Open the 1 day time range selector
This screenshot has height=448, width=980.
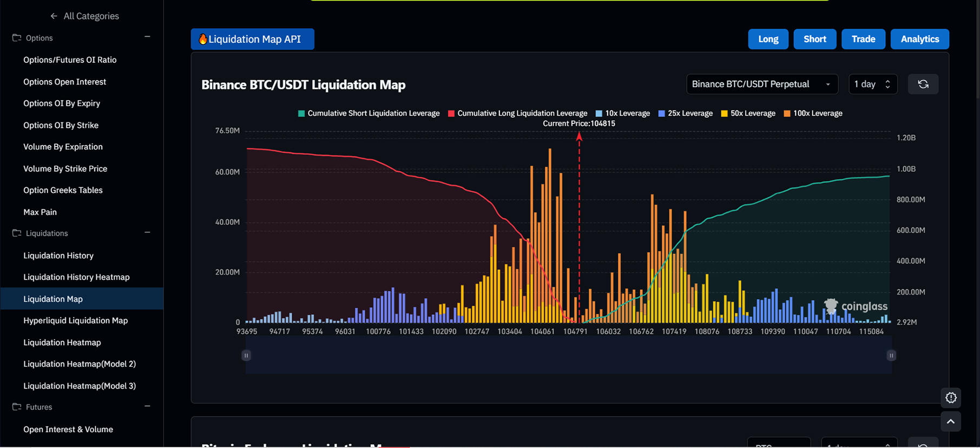click(x=873, y=84)
